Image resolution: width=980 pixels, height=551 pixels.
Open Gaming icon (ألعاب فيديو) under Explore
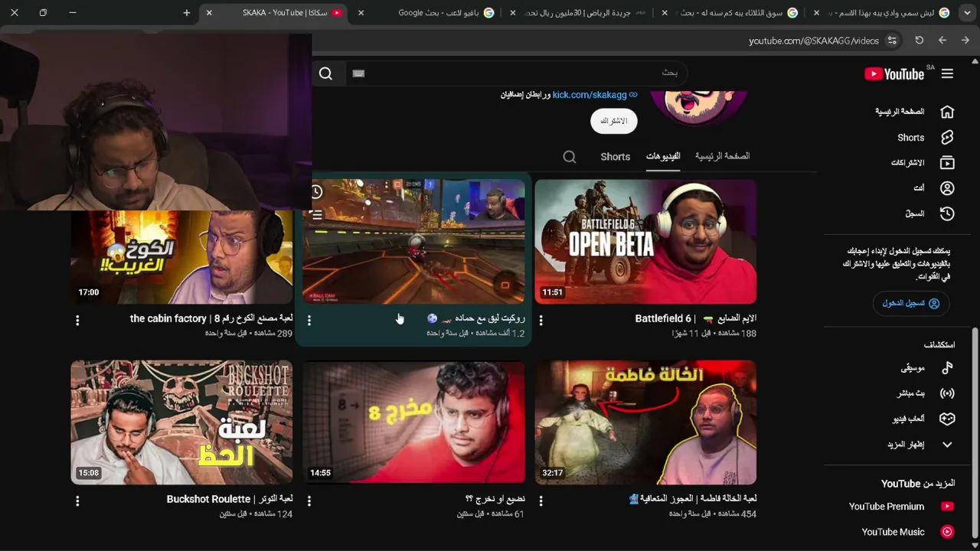947,419
